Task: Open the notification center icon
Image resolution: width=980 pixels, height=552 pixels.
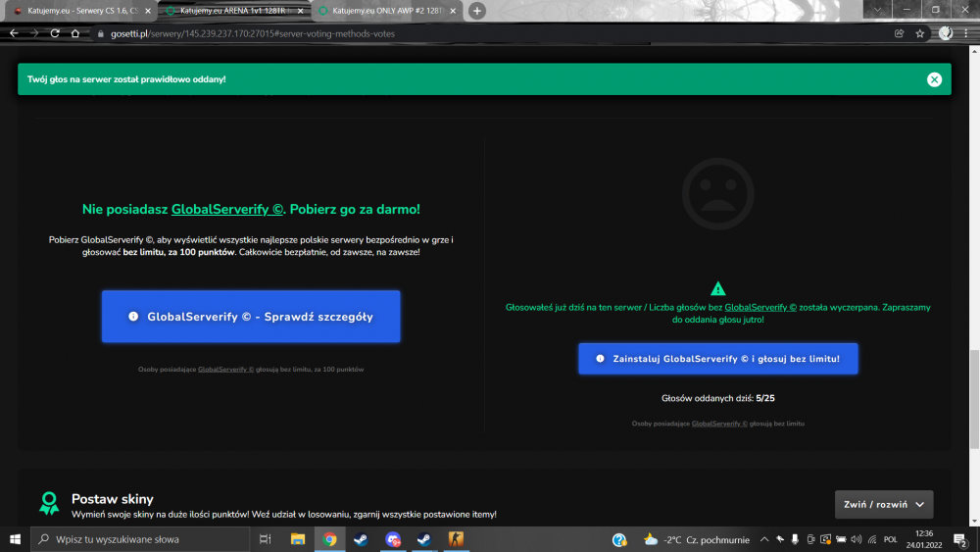Action: [960, 539]
